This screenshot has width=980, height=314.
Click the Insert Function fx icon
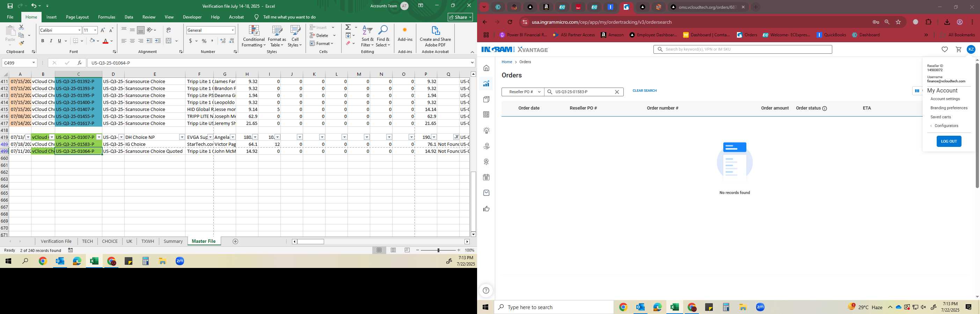pos(80,63)
